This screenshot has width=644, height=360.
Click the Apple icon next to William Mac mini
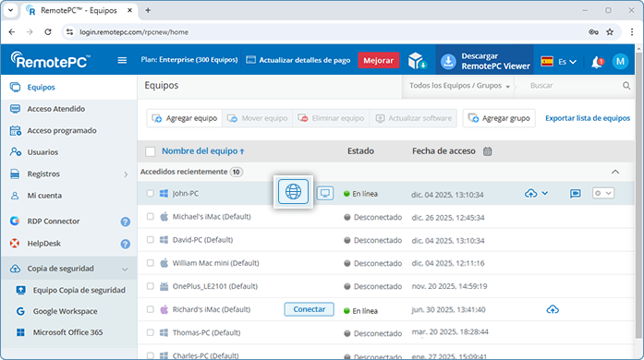(164, 263)
